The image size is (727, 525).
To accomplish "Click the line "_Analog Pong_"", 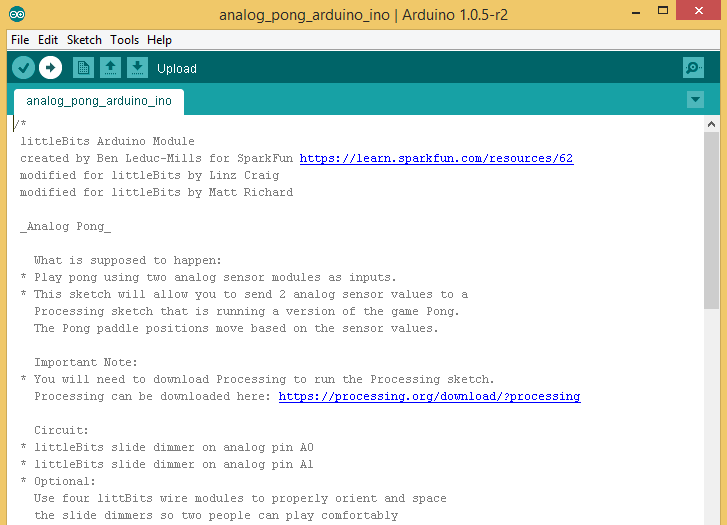I will 65,226.
